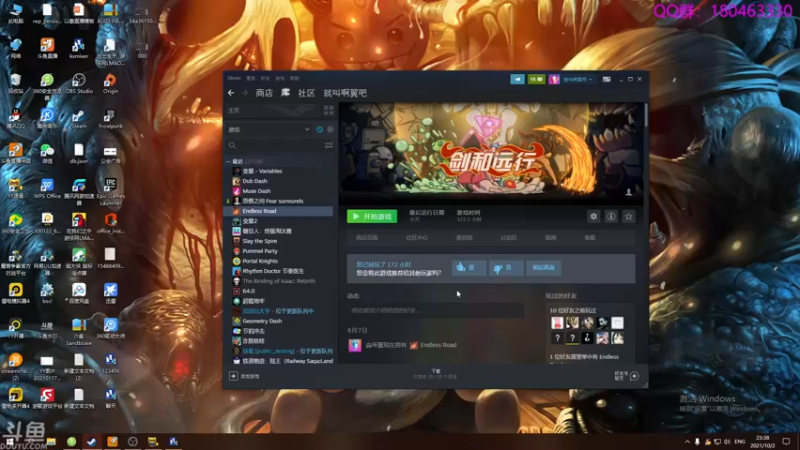This screenshot has height=450, width=800.
Task: Collapse the 最近 games group
Action: (x=228, y=161)
